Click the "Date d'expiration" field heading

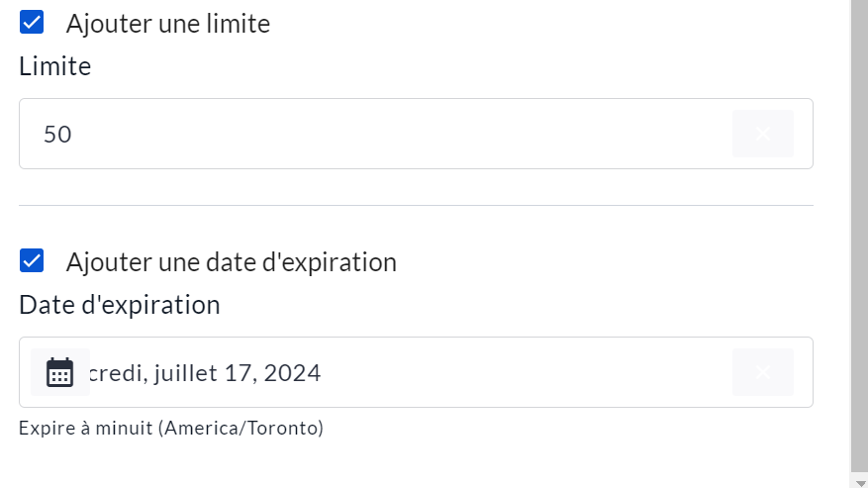tap(119, 305)
